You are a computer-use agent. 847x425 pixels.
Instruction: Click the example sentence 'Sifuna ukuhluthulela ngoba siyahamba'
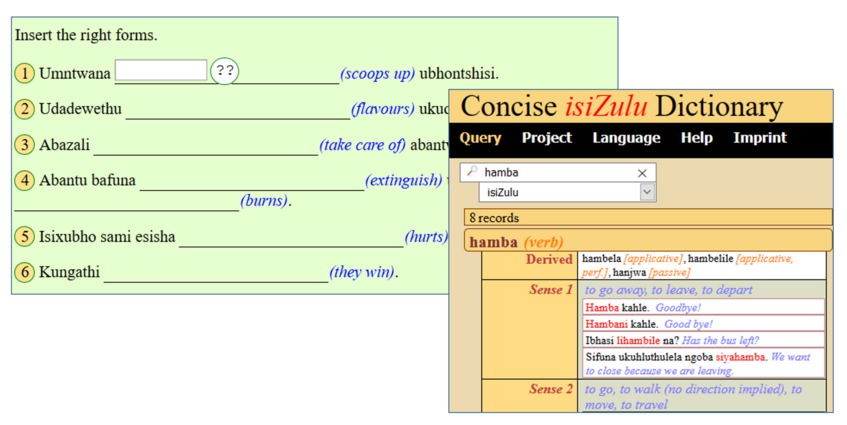(x=675, y=357)
